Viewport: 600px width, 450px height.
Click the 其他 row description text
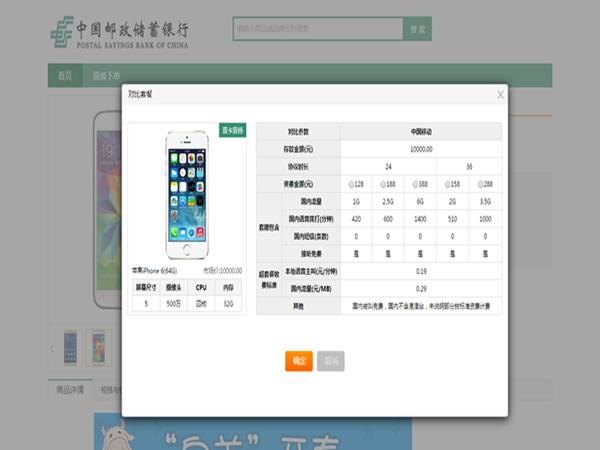(x=421, y=306)
